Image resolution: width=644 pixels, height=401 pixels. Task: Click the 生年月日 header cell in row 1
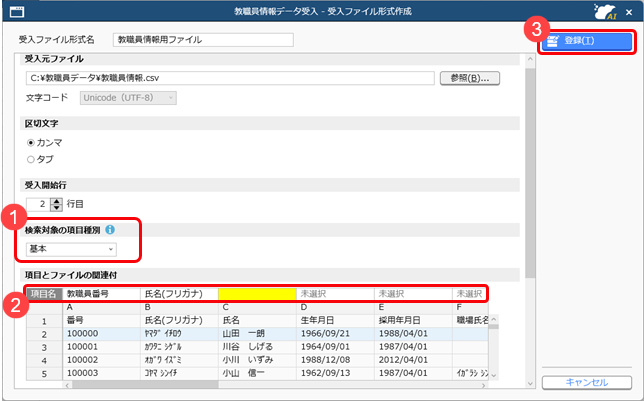tap(335, 320)
